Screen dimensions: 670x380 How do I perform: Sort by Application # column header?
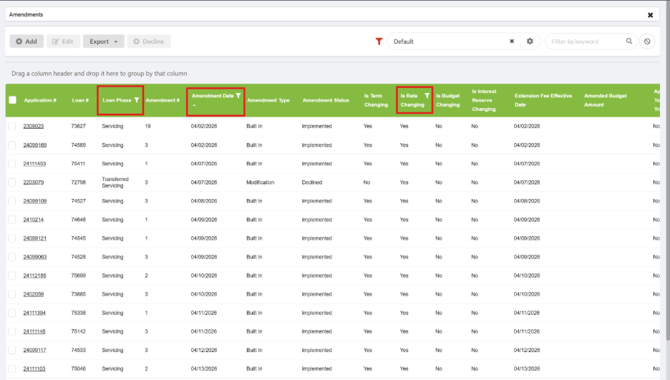(x=40, y=100)
